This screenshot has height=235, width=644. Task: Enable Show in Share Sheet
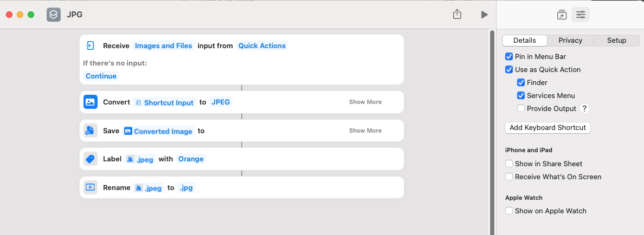click(x=509, y=164)
